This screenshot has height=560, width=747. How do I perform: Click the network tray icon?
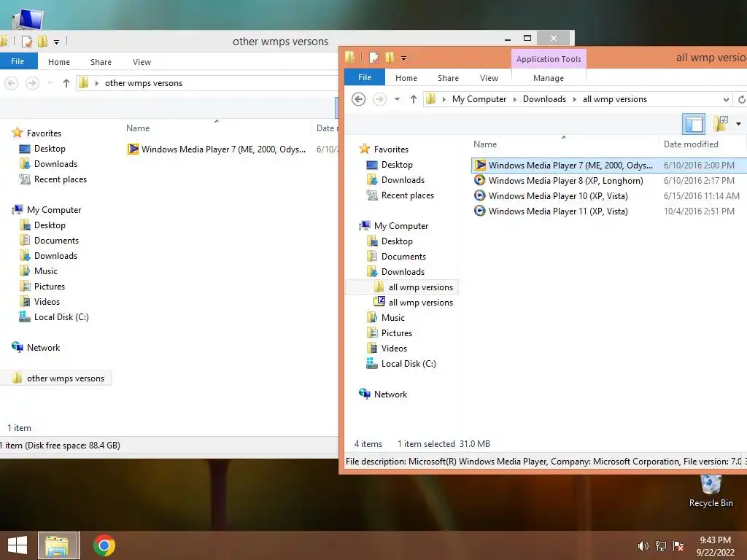click(661, 545)
